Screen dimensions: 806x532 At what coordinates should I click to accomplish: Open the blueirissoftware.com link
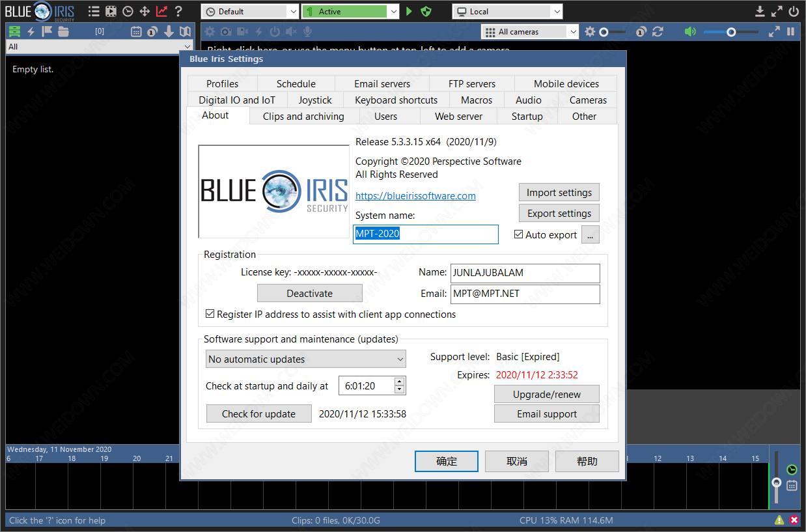(x=415, y=195)
